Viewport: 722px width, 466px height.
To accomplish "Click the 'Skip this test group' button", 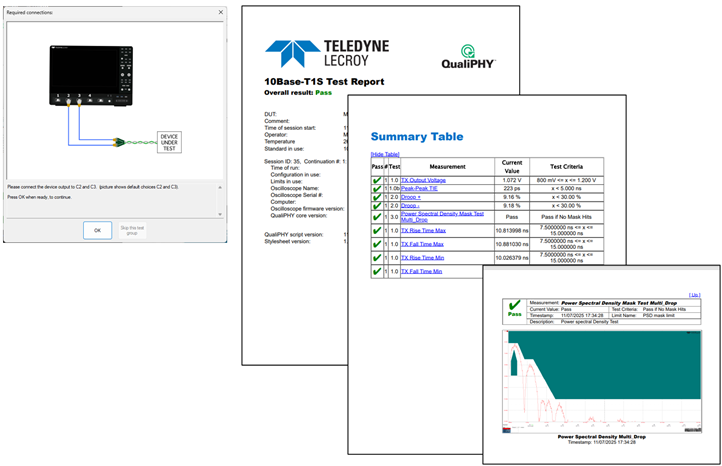I will 132,230.
